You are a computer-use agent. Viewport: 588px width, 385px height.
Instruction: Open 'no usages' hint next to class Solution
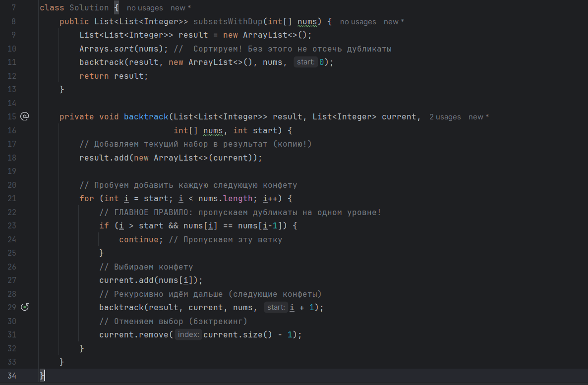[x=145, y=8]
